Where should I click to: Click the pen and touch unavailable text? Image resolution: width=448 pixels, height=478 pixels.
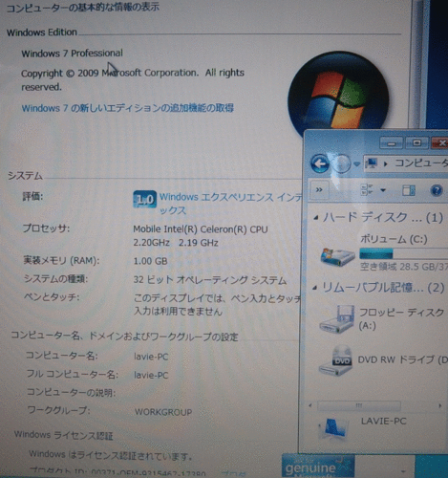[218, 305]
